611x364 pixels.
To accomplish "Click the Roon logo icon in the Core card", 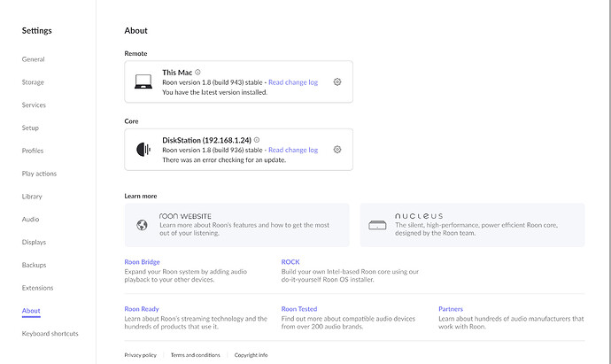I will [143, 150].
